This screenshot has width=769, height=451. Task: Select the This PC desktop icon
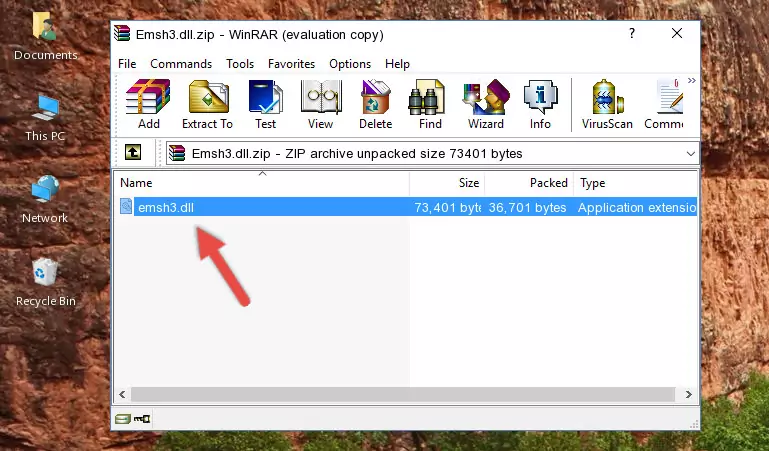[x=45, y=118]
